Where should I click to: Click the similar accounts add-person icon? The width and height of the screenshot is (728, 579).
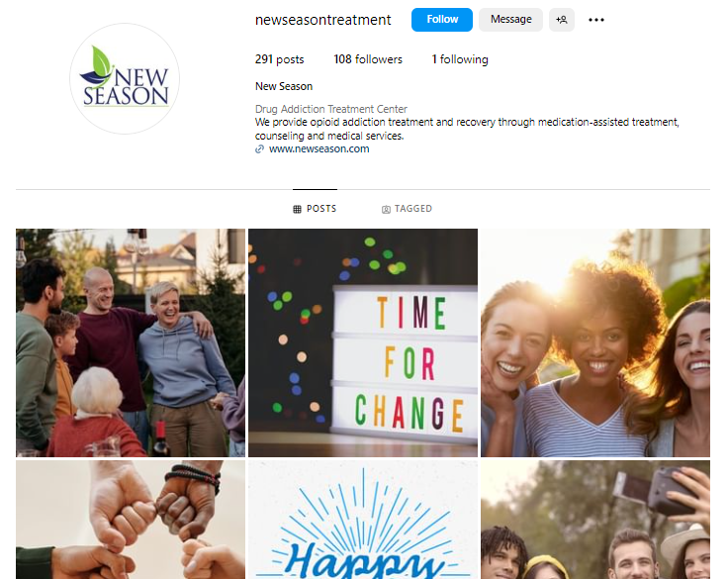(x=561, y=20)
